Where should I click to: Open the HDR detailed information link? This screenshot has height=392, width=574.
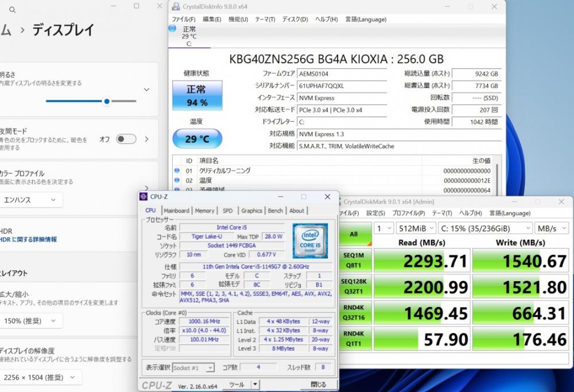point(29,239)
